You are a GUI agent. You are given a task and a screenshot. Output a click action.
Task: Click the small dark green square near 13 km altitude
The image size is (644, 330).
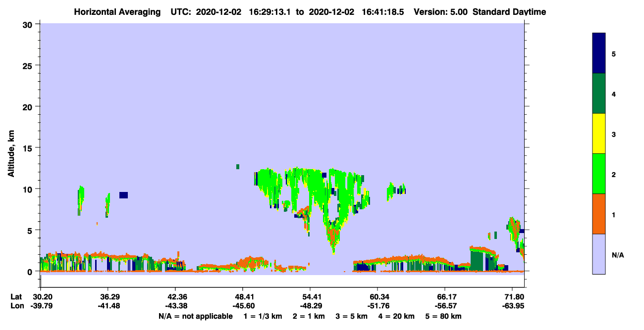point(238,167)
